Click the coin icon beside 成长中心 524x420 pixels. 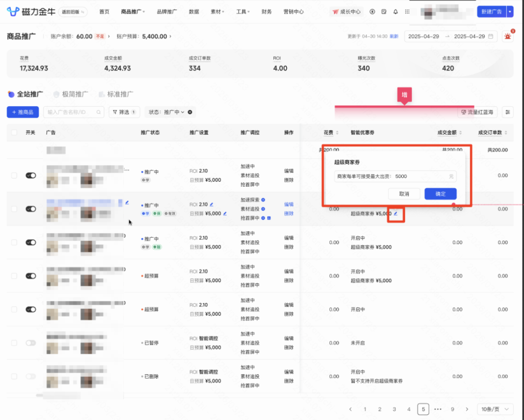pos(372,11)
